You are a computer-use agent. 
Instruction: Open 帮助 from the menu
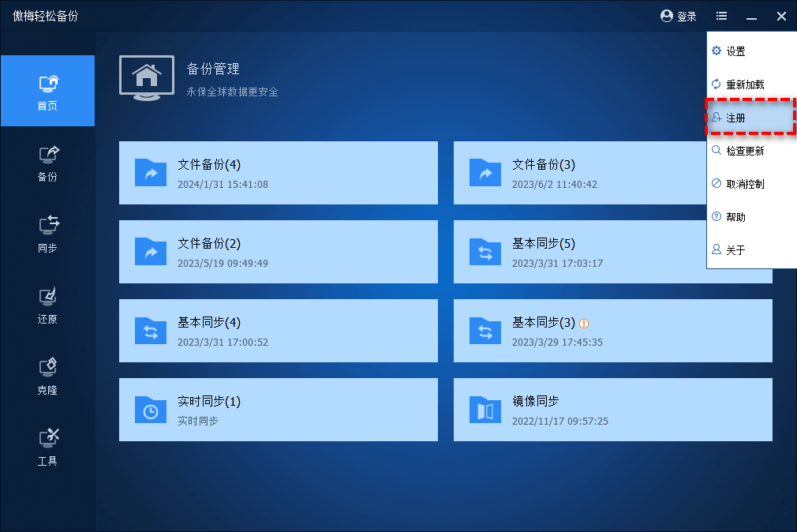[735, 217]
